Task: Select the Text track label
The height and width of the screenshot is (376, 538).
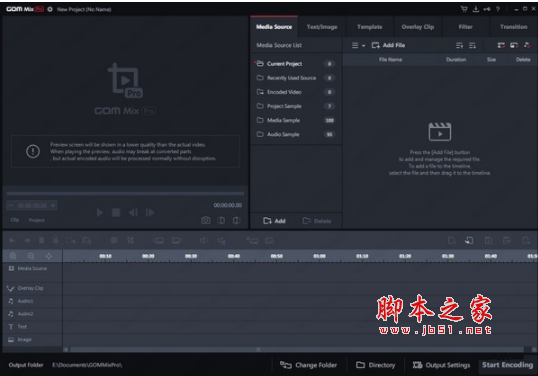Action: coord(22,327)
